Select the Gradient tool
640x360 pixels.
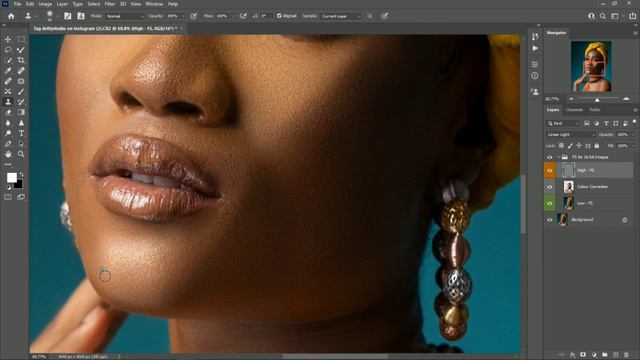21,112
